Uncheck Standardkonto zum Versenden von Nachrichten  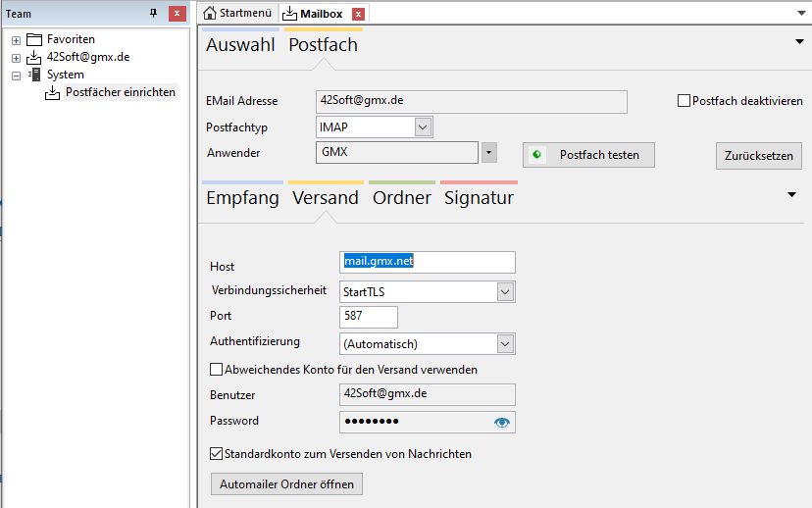pyautogui.click(x=216, y=454)
